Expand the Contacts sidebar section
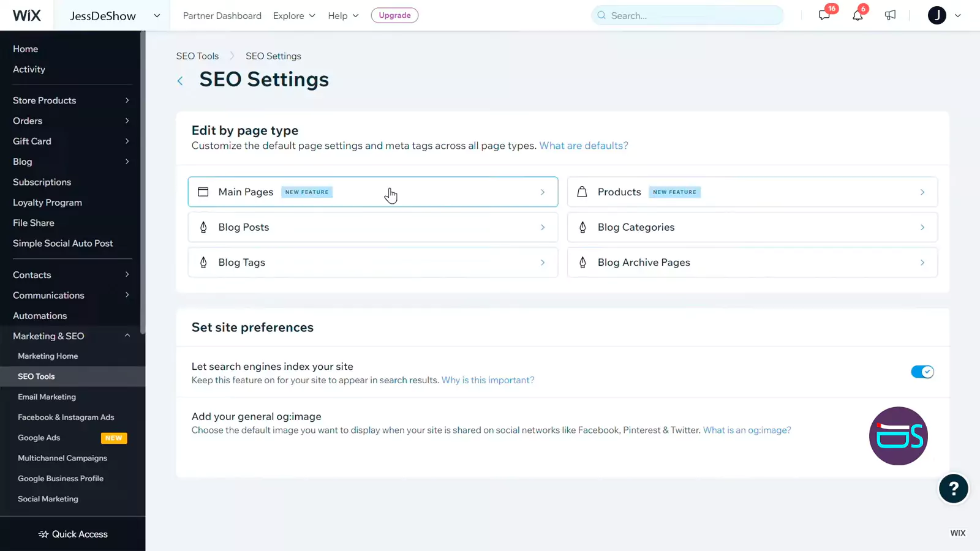This screenshot has height=551, width=980. point(127,275)
